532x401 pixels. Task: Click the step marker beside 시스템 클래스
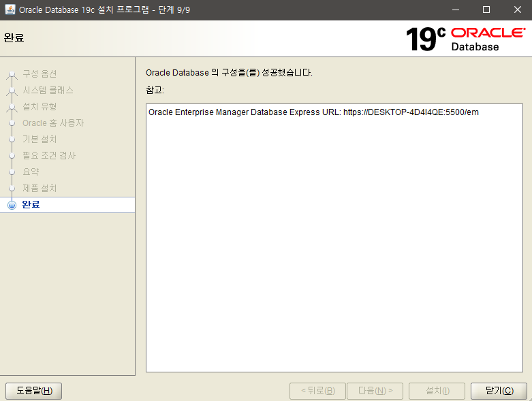click(x=12, y=91)
